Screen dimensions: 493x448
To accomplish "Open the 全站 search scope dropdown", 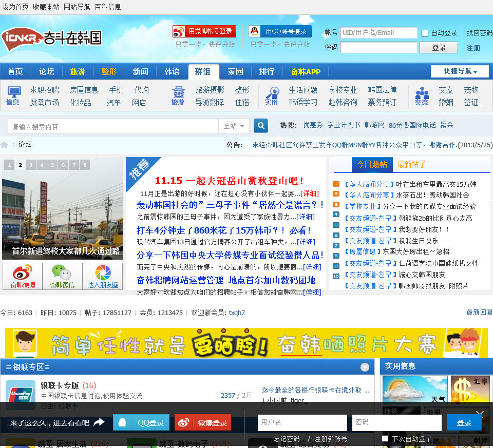I will (x=234, y=126).
